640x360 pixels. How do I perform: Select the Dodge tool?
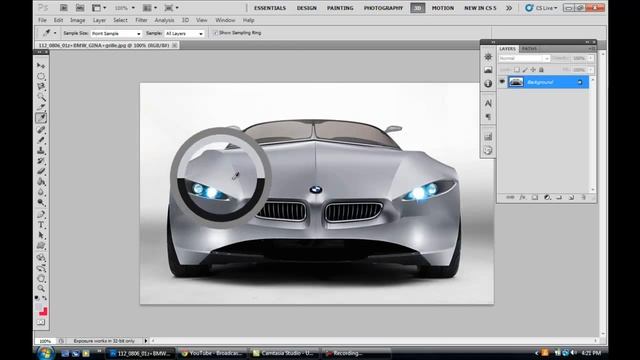[41, 202]
